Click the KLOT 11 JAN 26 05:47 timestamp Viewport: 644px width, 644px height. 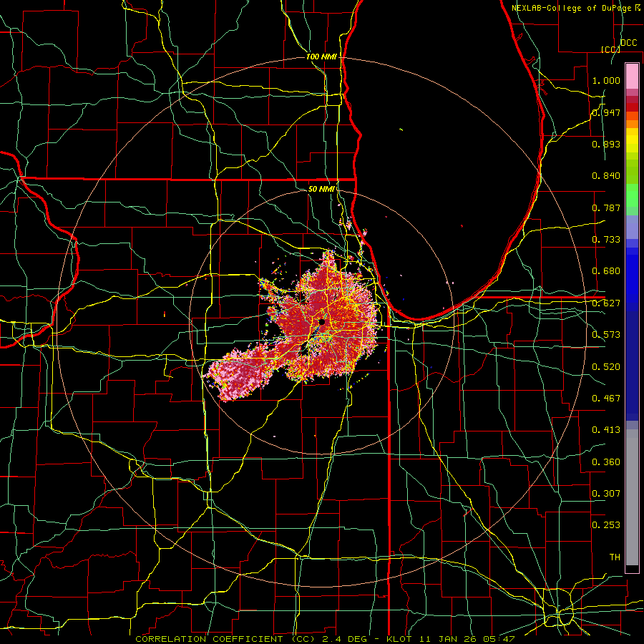451,639
